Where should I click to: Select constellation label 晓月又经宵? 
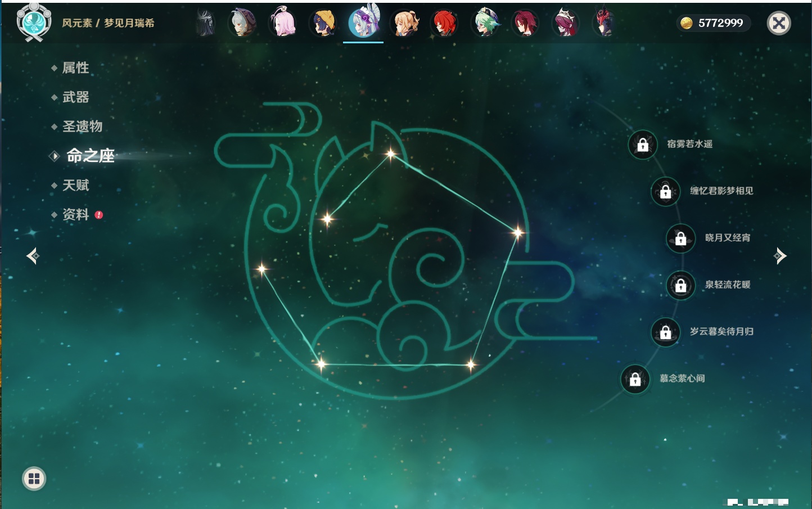pos(728,237)
